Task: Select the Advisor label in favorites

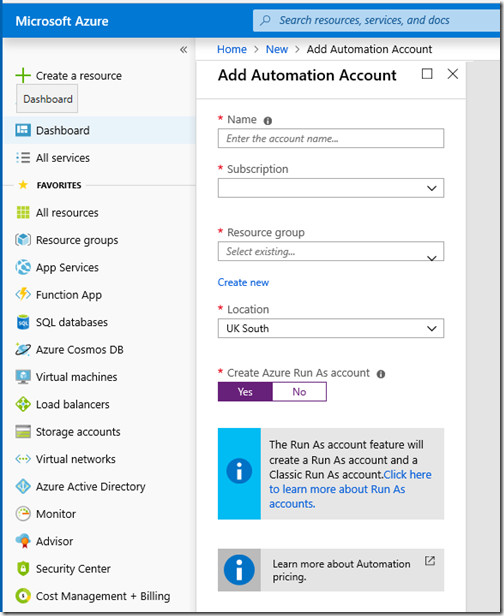Action: pyautogui.click(x=54, y=541)
